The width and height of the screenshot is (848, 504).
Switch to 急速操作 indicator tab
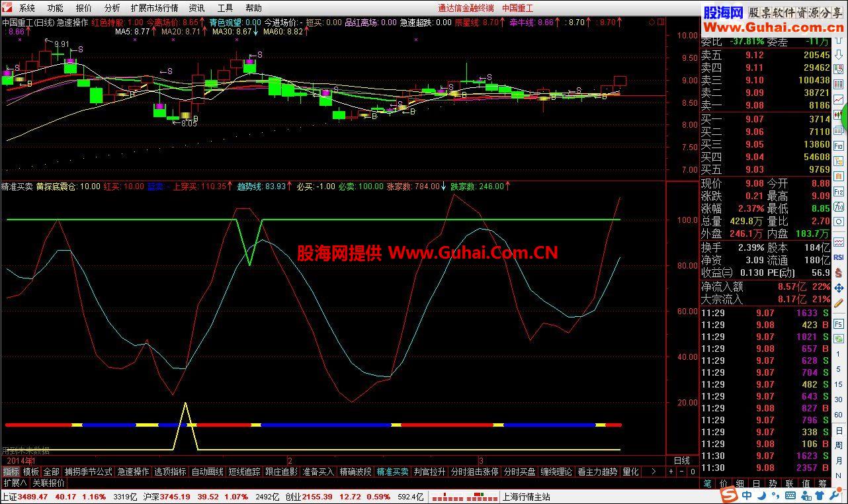(134, 472)
